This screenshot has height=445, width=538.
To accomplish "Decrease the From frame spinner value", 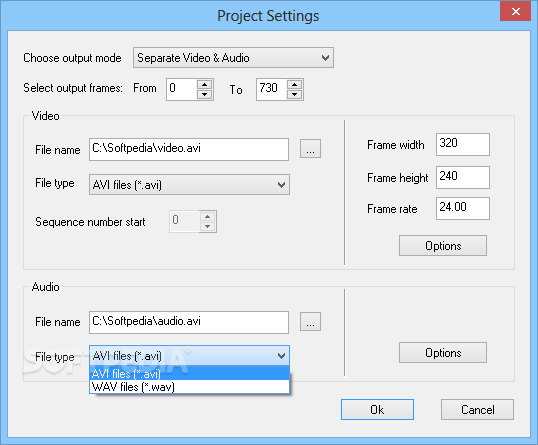I will (x=205, y=94).
